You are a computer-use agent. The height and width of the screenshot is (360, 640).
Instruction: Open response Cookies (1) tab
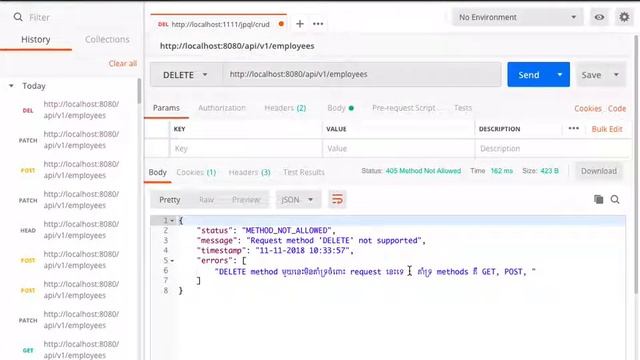coord(196,172)
